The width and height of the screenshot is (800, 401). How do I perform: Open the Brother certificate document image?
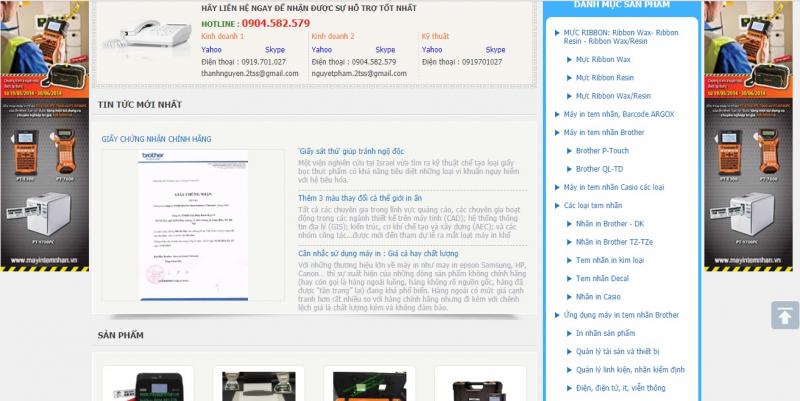[193, 225]
